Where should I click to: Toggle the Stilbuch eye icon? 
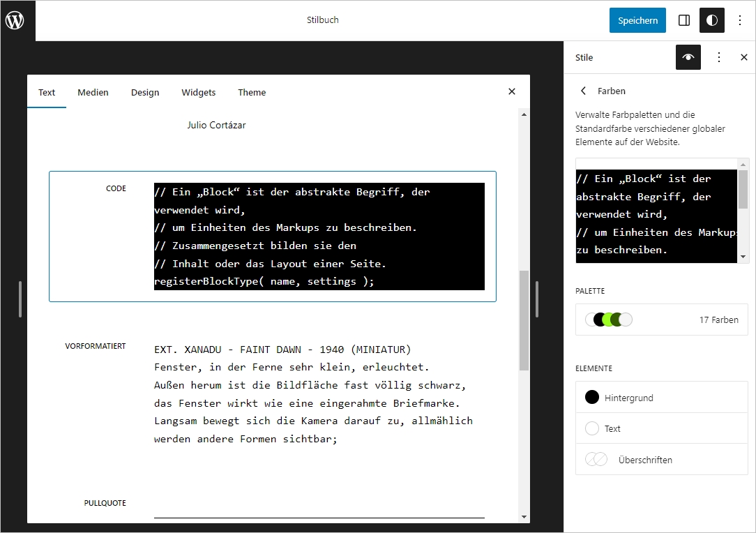pos(688,57)
